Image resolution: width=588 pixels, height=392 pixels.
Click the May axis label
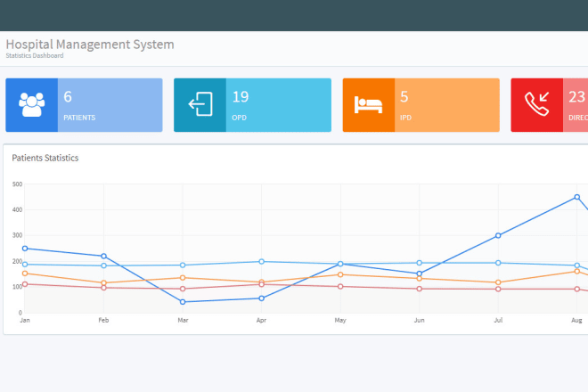[340, 320]
